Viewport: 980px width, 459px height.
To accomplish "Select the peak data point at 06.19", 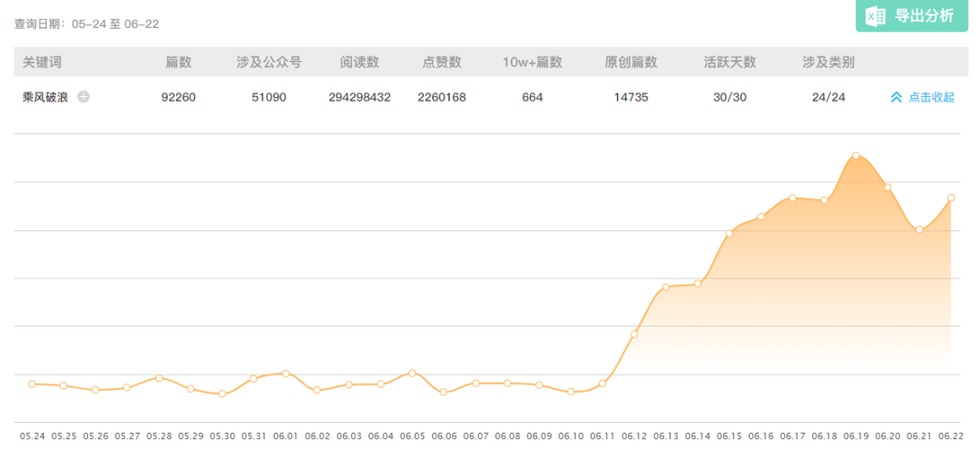I will [856, 156].
